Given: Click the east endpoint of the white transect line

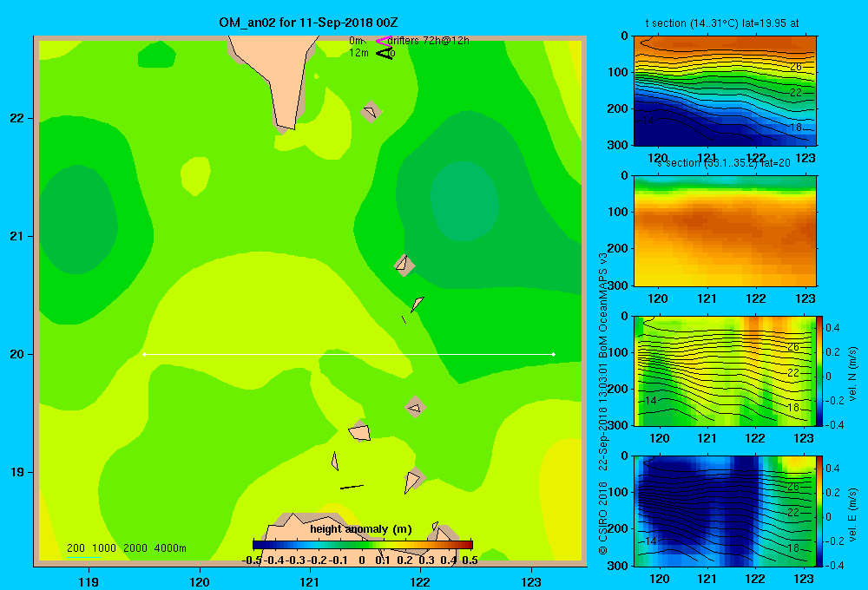Looking at the screenshot, I should click(554, 354).
